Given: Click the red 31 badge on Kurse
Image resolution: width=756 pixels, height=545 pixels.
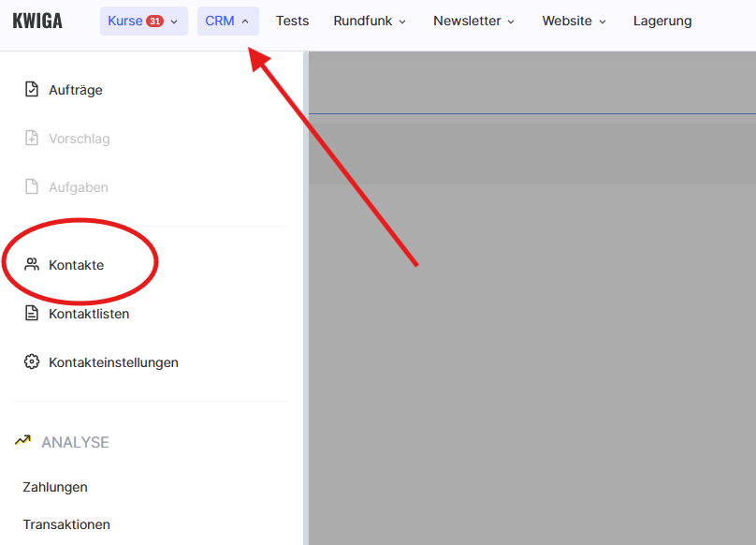Looking at the screenshot, I should coord(154,21).
